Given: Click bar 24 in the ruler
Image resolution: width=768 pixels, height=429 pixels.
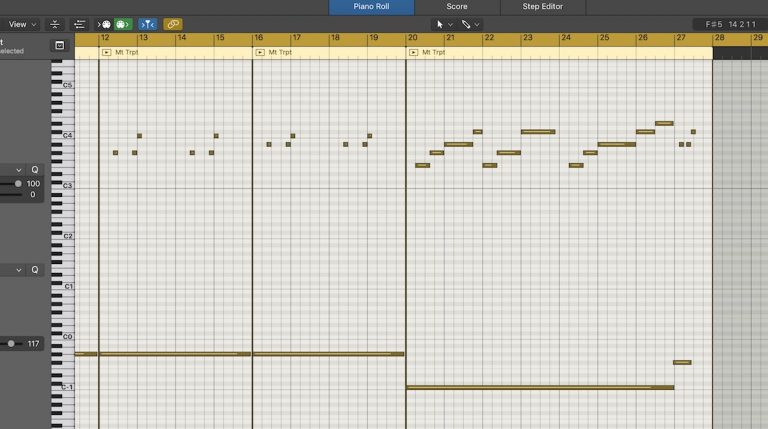Looking at the screenshot, I should (x=566, y=38).
